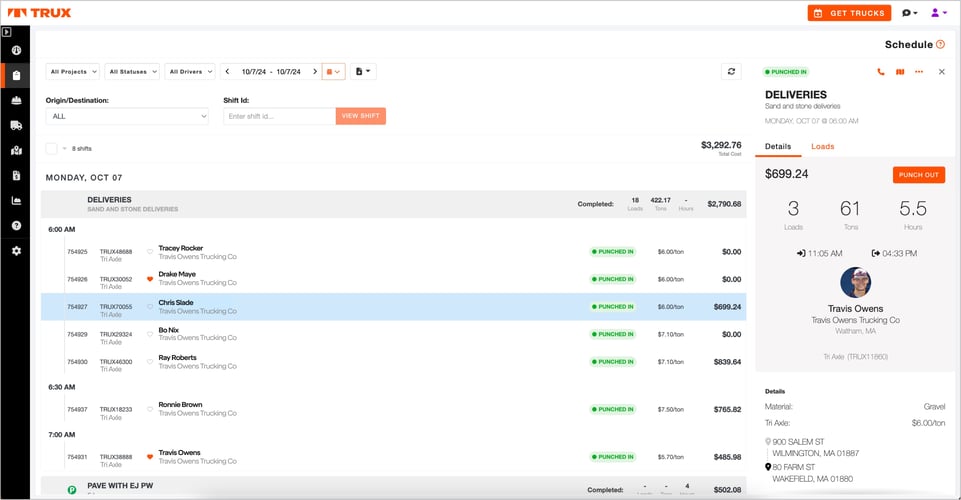Click the DELIVERIES project group header
The width and height of the screenshot is (961, 500).
coord(393,204)
